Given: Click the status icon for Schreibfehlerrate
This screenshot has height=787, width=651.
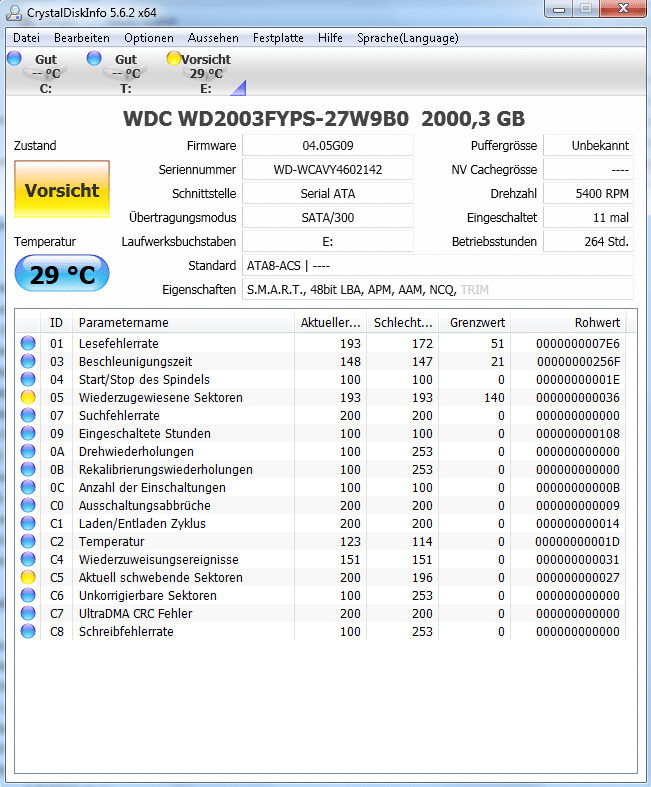Looking at the screenshot, I should tap(28, 631).
